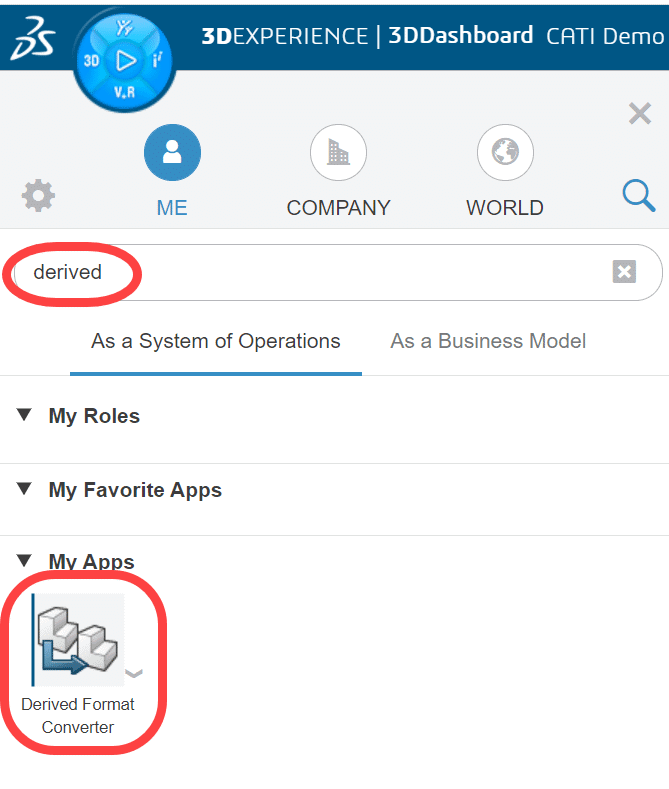Click the 3DDashboard title text
This screenshot has width=669, height=789.
coord(461,35)
